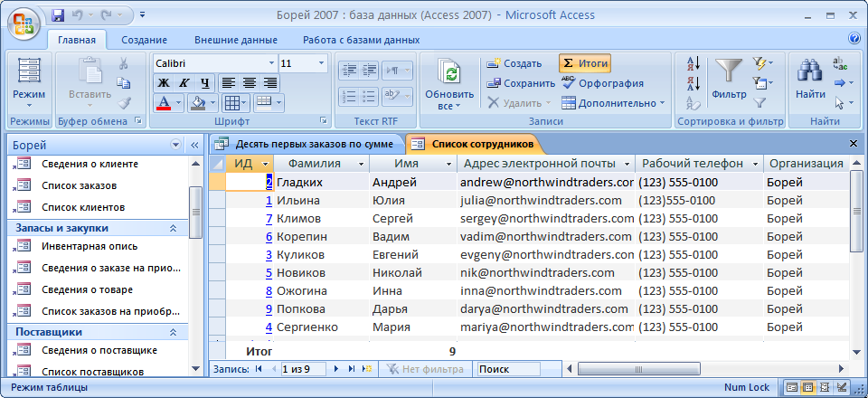Open selection filter lightning icon
868x398 pixels.
[x=763, y=63]
